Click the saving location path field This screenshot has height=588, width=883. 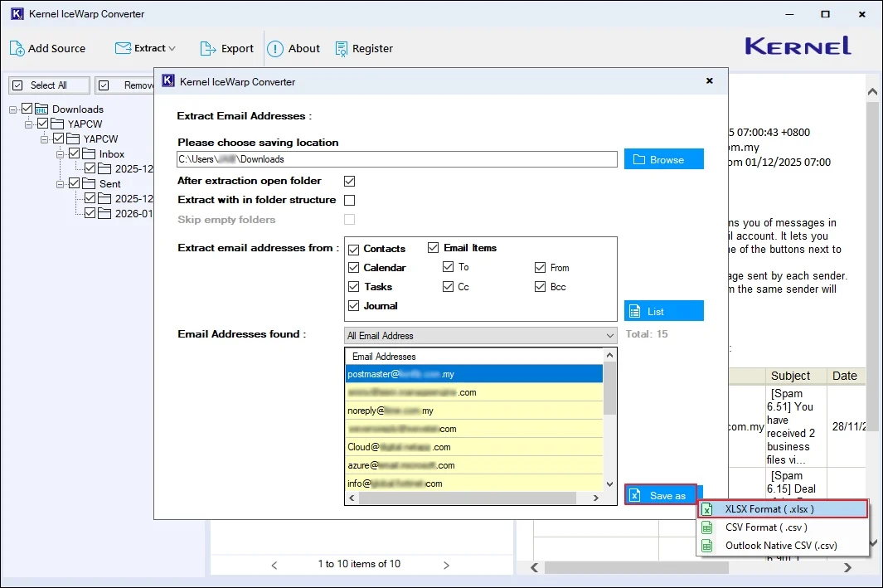tap(397, 159)
